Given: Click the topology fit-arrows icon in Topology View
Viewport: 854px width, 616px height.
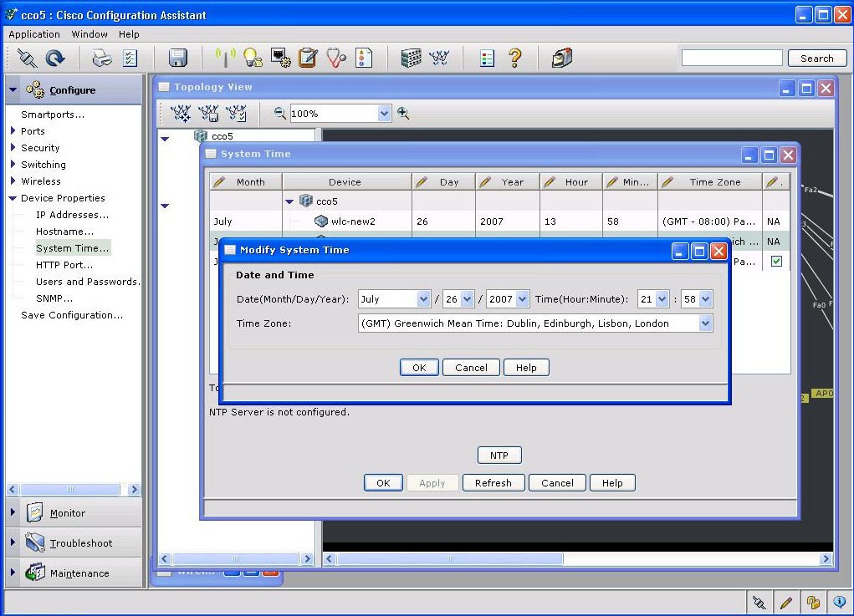Looking at the screenshot, I should [181, 113].
